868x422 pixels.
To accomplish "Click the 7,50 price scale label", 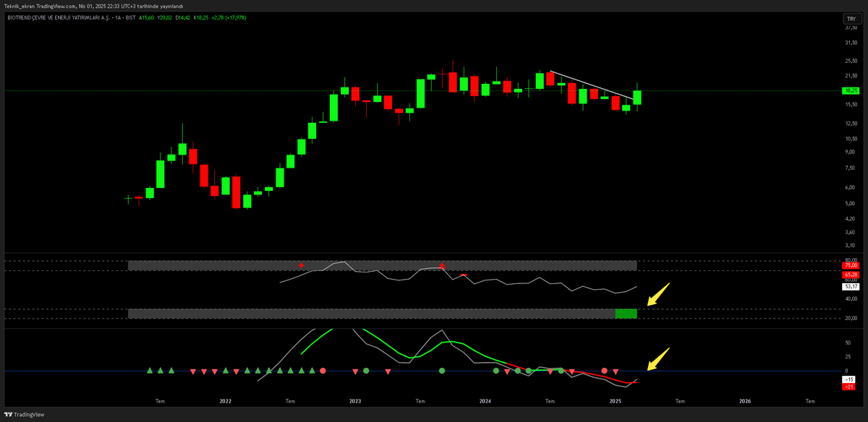I will coord(851,168).
